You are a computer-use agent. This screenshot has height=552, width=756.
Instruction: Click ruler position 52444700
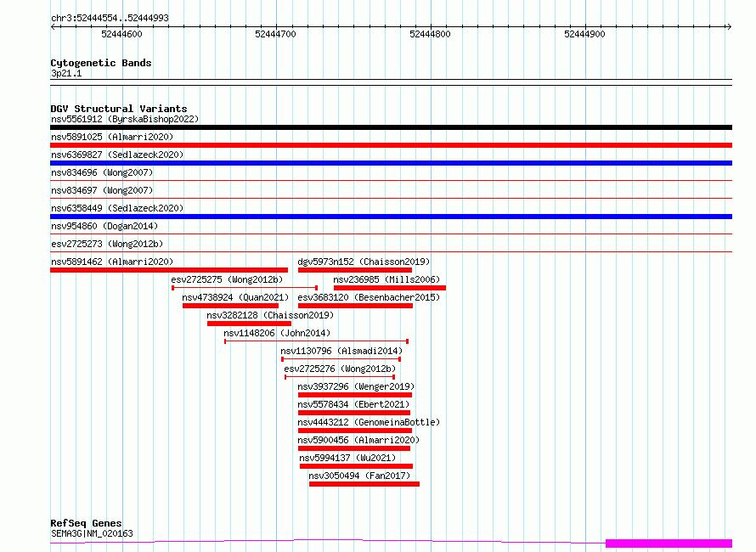[x=275, y=34]
